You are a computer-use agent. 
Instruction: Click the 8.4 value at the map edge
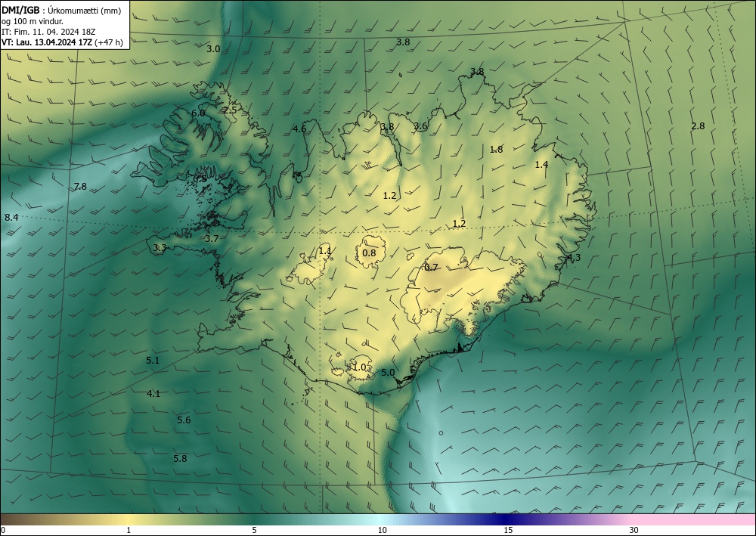[x=11, y=218]
